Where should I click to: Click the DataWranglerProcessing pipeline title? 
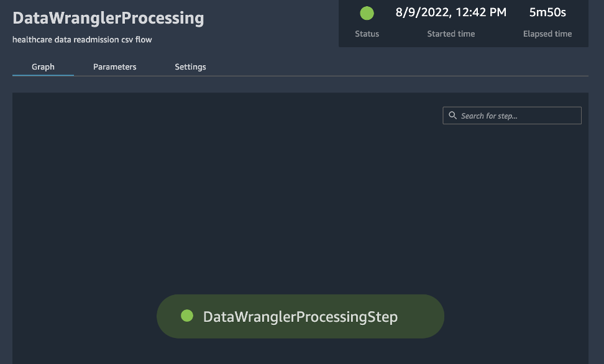point(108,18)
